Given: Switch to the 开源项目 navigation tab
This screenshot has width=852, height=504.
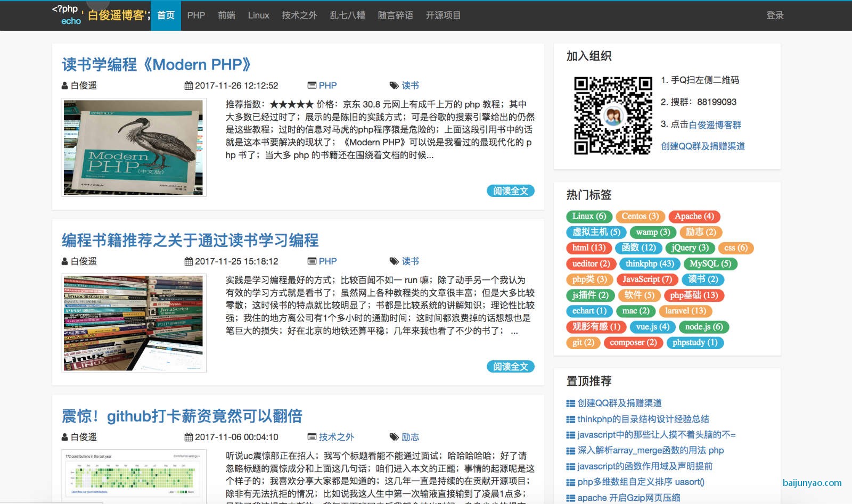Looking at the screenshot, I should (x=444, y=15).
